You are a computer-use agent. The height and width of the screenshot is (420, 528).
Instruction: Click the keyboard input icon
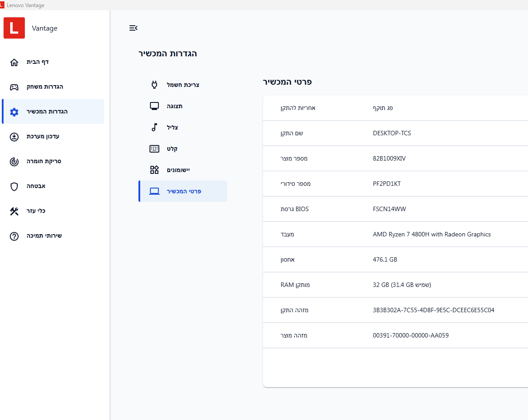tap(154, 149)
